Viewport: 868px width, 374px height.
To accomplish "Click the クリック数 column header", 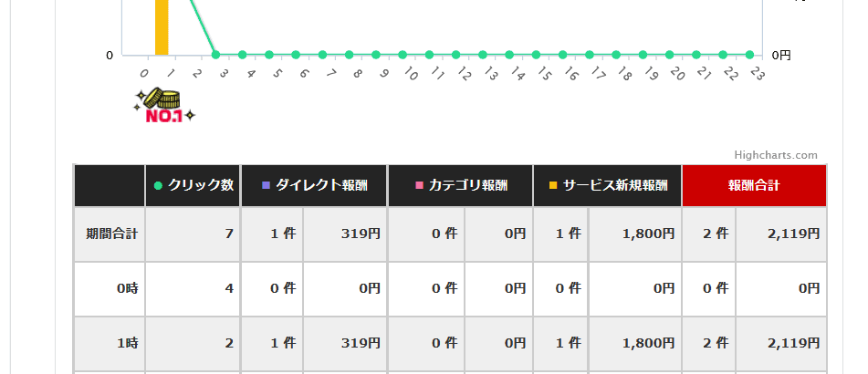I will coord(193,185).
